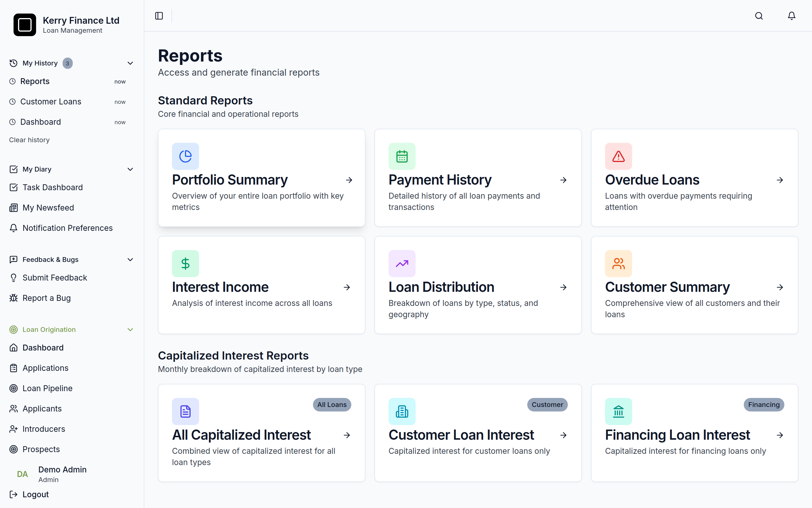Collapse the Feedback & Bugs chevron
Image resolution: width=812 pixels, height=508 pixels.
(130, 259)
